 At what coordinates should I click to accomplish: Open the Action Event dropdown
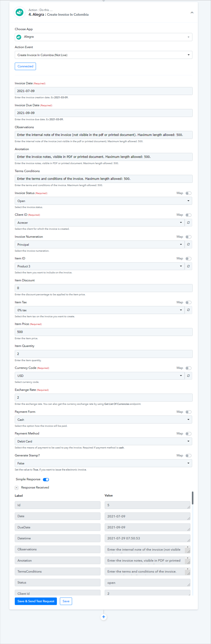[103, 55]
